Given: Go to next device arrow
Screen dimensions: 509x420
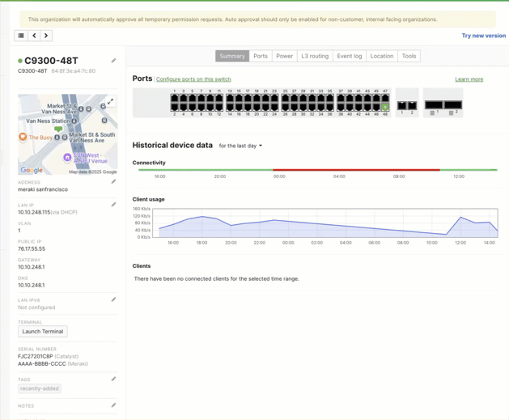Looking at the screenshot, I should pos(46,36).
